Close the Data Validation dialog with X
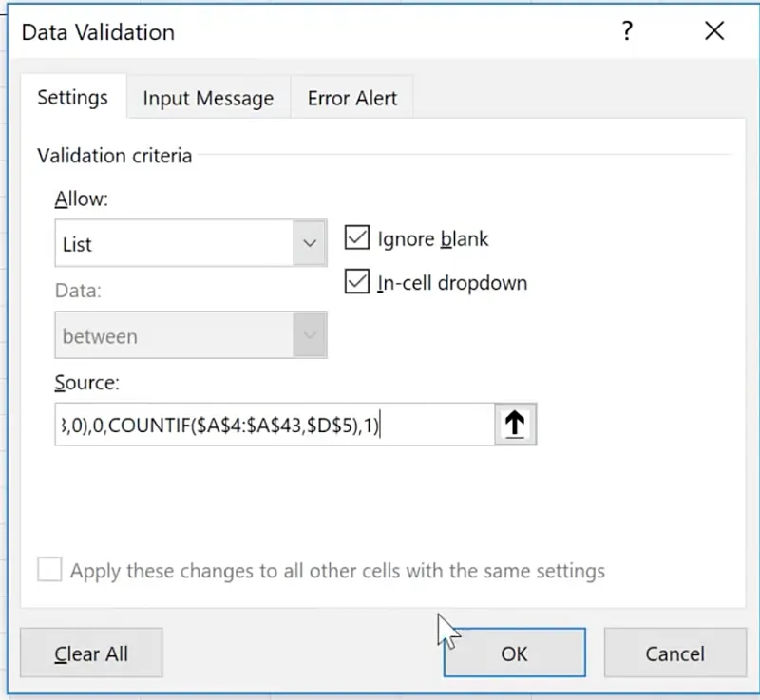This screenshot has height=700, width=760. pos(714,31)
